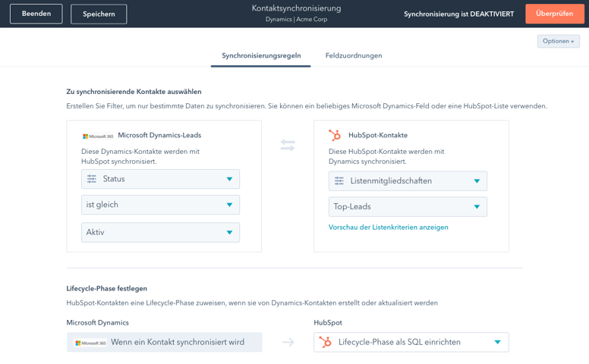Select the Synchronisierungsregeln tab
This screenshot has height=364, width=589.
[261, 55]
